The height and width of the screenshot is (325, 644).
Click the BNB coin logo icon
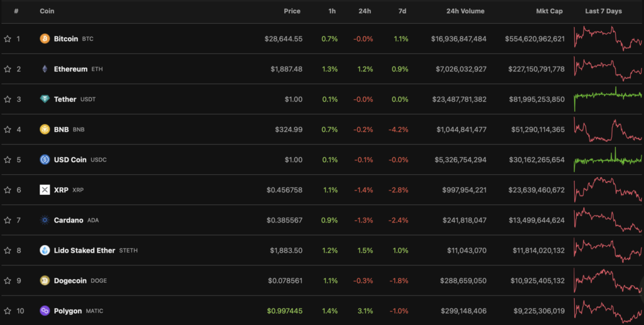pyautogui.click(x=45, y=129)
